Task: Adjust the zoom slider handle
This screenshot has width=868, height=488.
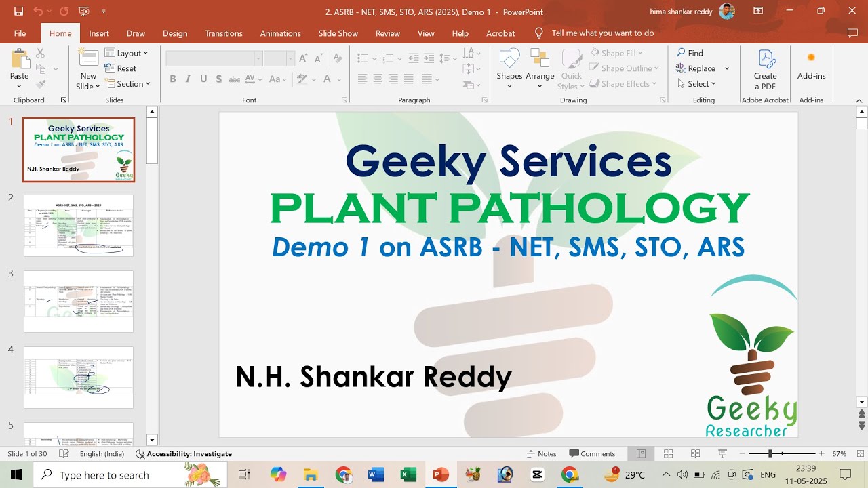Action: click(770, 453)
